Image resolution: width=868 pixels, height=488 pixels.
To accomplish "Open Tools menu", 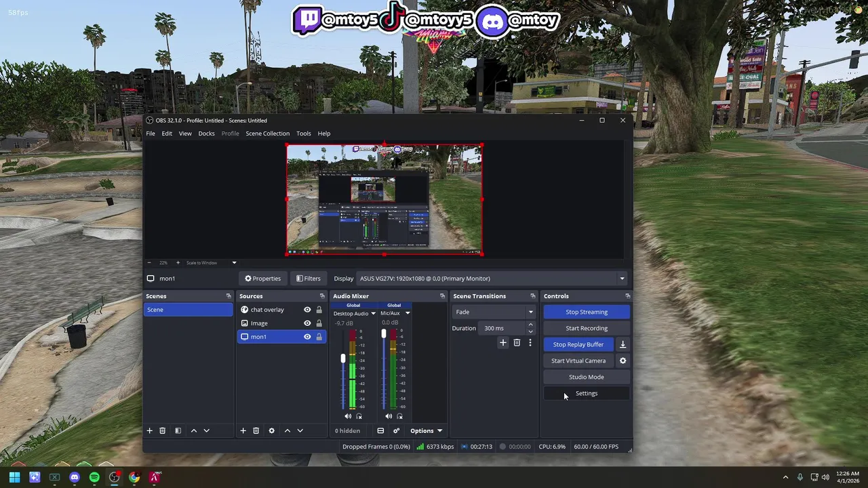I will click(303, 134).
